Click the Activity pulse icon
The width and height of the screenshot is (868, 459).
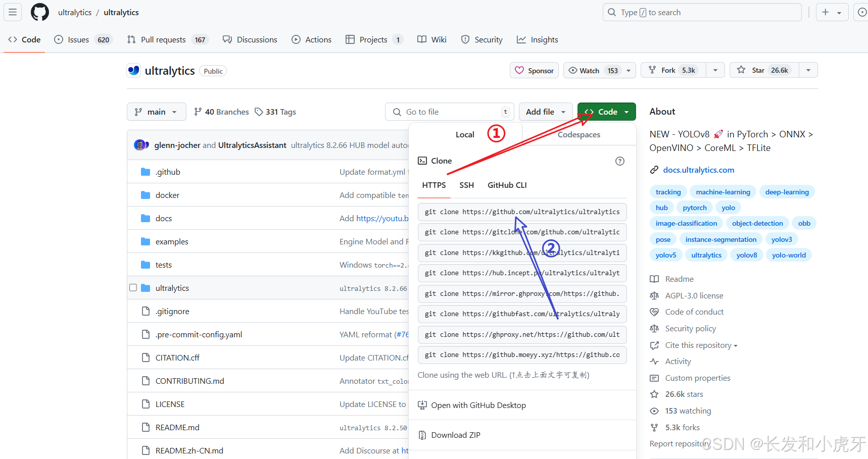pos(654,362)
